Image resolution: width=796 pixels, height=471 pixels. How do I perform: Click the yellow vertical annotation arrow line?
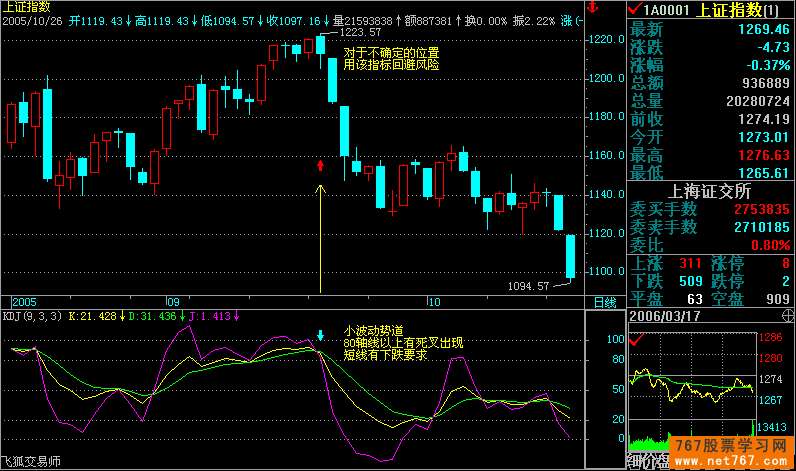pyautogui.click(x=320, y=240)
